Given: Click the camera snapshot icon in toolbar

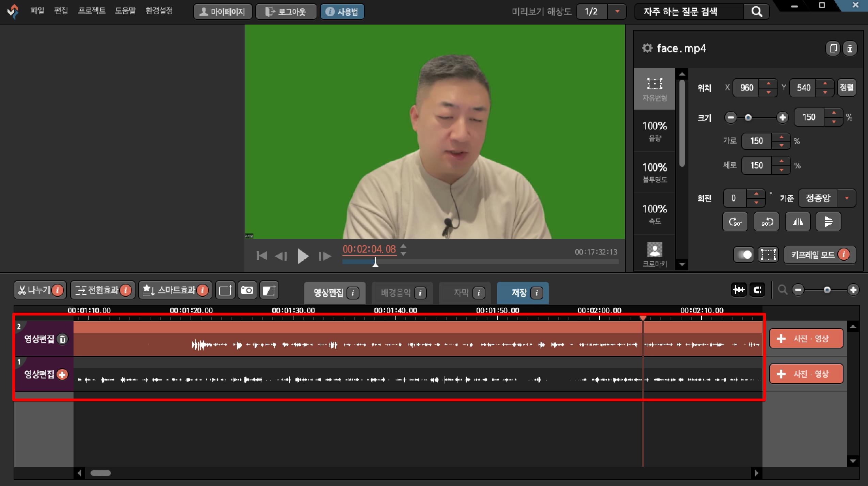Looking at the screenshot, I should pos(247,290).
